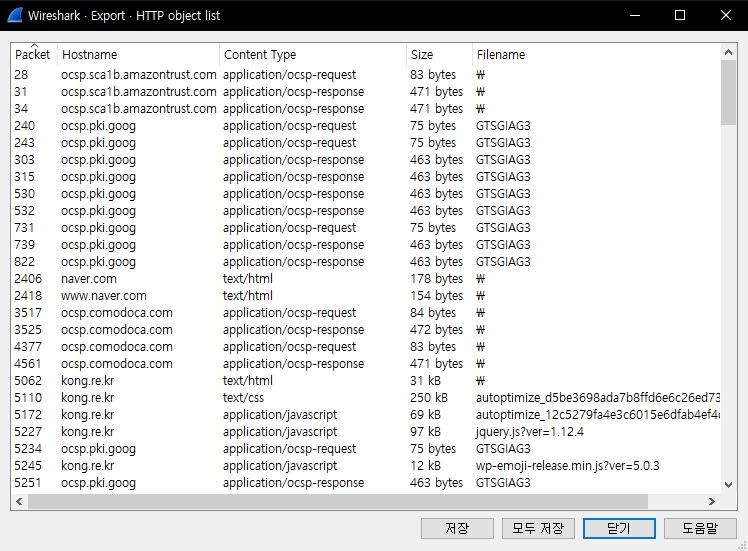Screen dimensions: 748x551
Task: Click the horizontal scrollbar left arrow
Action: pos(19,501)
